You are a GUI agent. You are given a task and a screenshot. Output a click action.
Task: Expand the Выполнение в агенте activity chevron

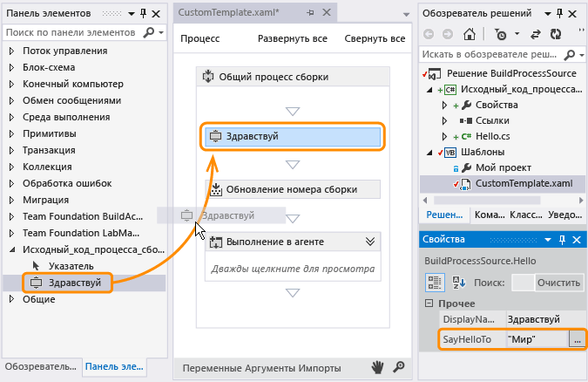[x=370, y=242]
